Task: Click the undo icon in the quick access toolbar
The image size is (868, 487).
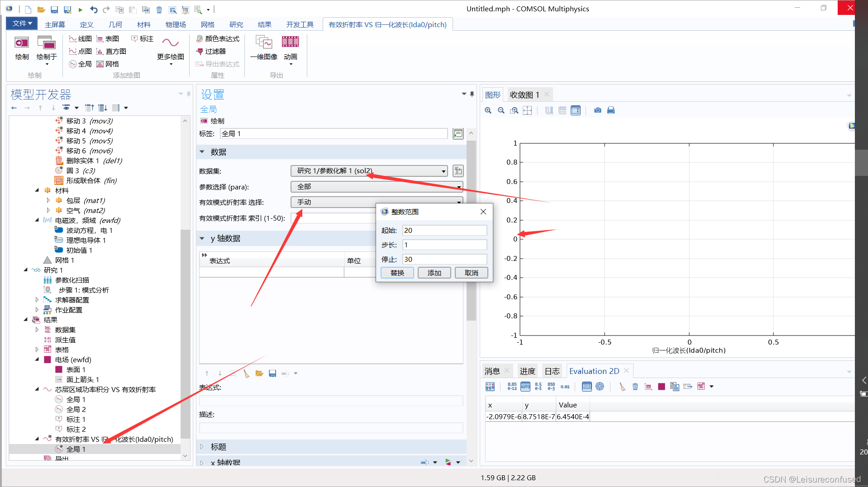Action: click(93, 9)
